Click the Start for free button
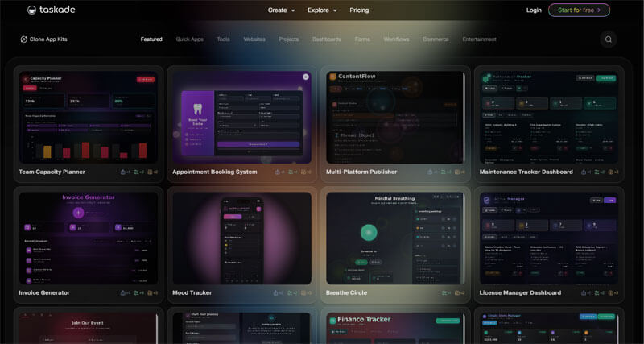644x344 pixels. (x=579, y=10)
